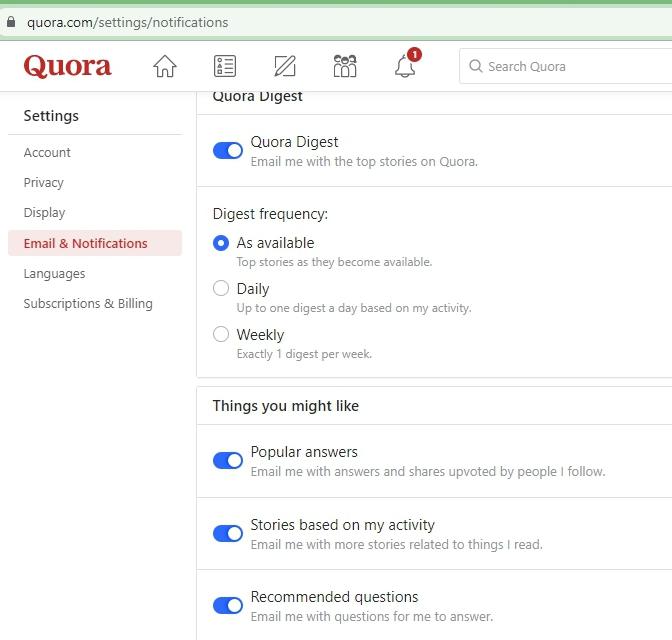The height and width of the screenshot is (640, 672).
Task: Open the Answer pencil icon
Action: (285, 66)
